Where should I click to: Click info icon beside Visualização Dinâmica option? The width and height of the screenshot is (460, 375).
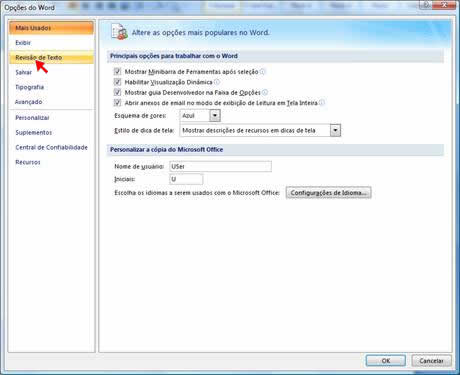coord(217,82)
